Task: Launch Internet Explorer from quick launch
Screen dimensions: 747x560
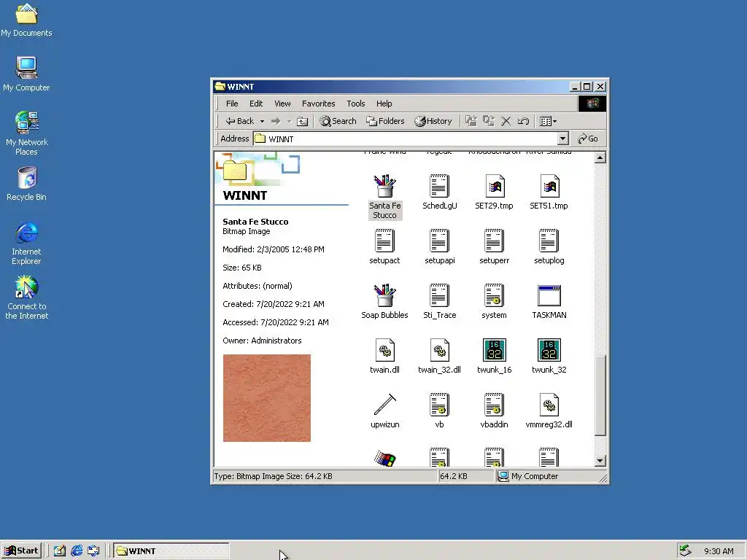Action: (x=77, y=551)
